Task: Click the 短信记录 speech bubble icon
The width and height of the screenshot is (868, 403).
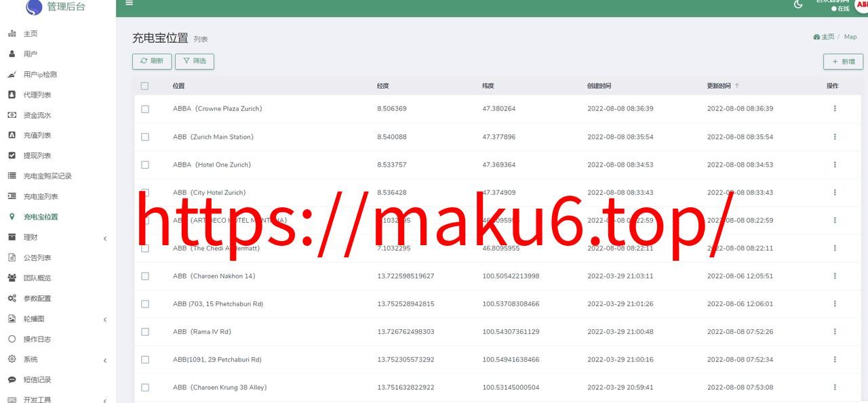Action: [12, 379]
